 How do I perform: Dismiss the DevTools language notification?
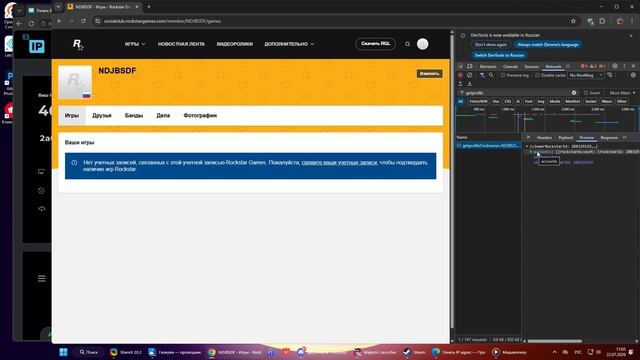pos(631,36)
